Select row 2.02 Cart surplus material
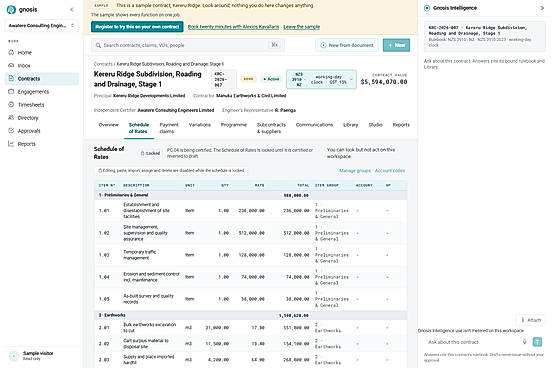The height and width of the screenshot is (368, 552). click(x=251, y=344)
